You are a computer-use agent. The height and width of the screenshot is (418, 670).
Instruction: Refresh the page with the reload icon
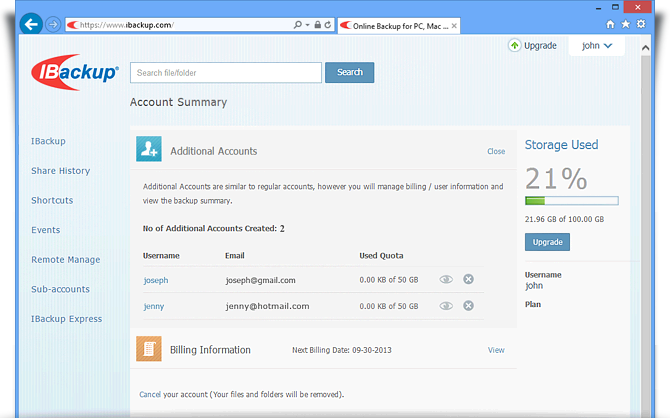328,25
